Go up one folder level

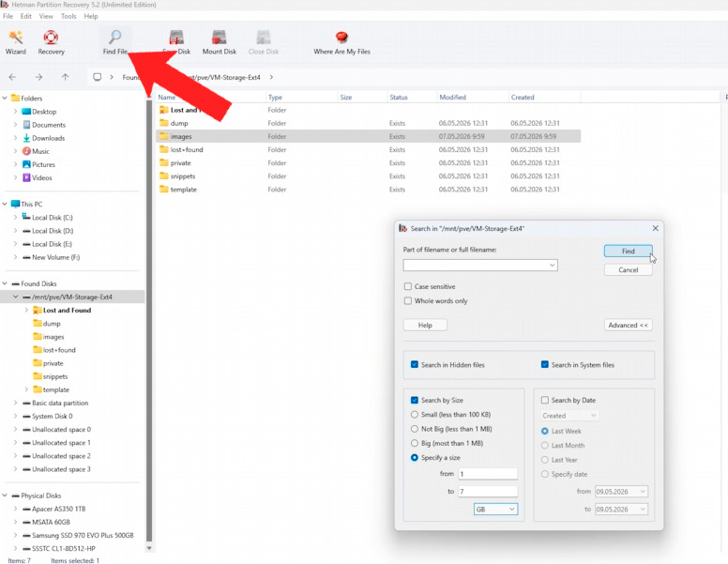[x=65, y=77]
